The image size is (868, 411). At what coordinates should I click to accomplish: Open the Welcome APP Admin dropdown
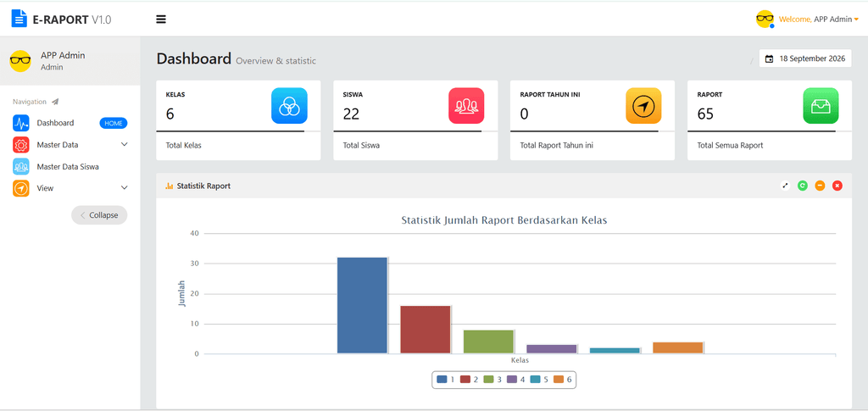pyautogui.click(x=819, y=19)
